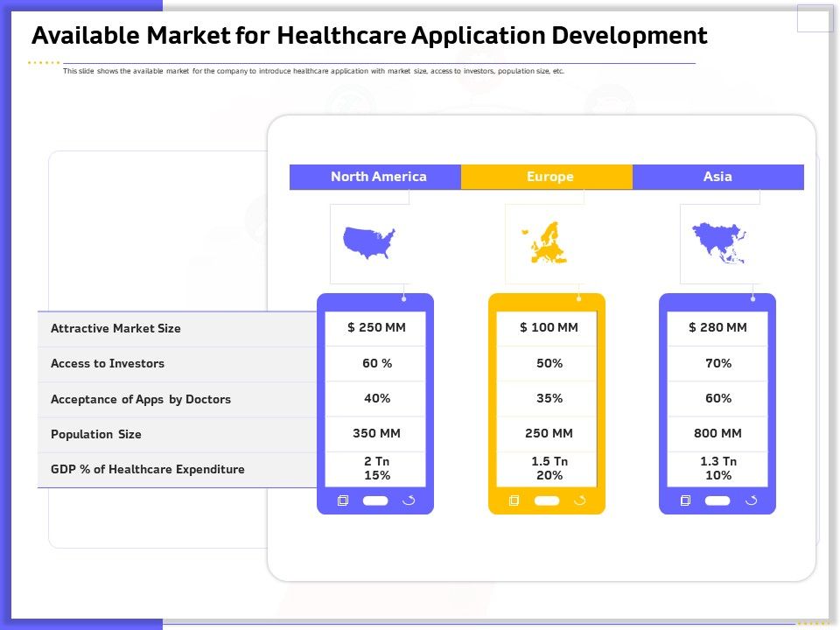Click North America's 40% acceptance value
Viewport: 840px width, 630px height.
coord(377,399)
